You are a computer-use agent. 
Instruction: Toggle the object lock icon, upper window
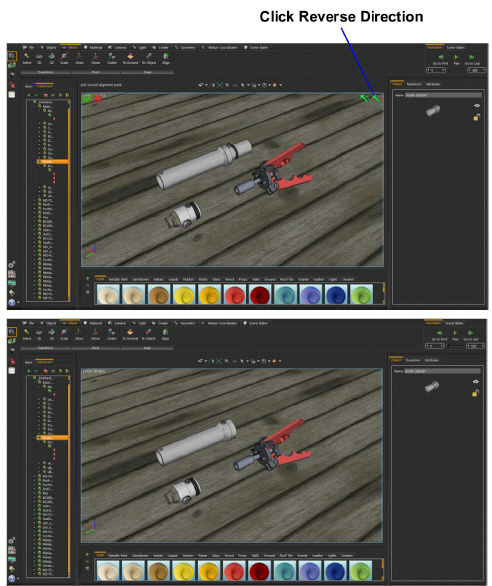tap(476, 117)
